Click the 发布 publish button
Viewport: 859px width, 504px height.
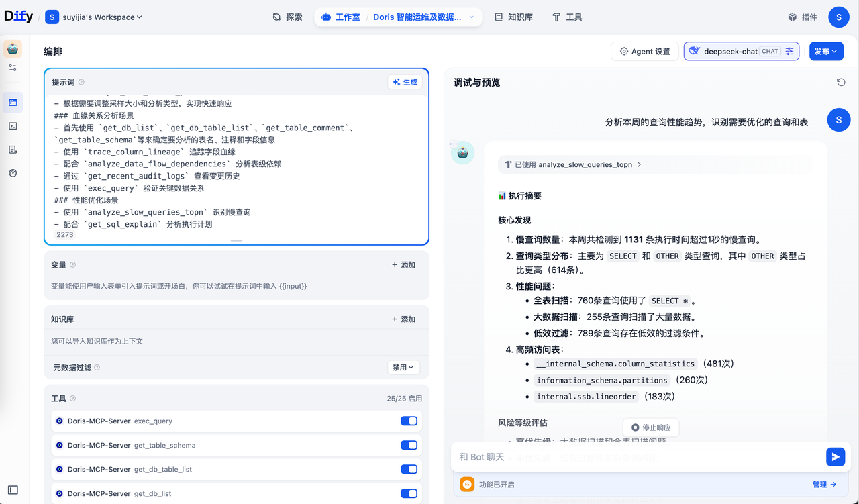coord(826,51)
